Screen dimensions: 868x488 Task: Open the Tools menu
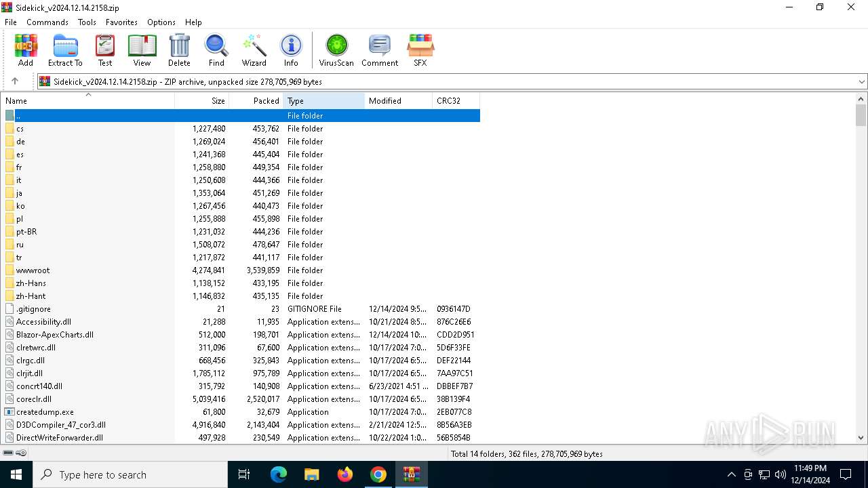tap(87, 22)
